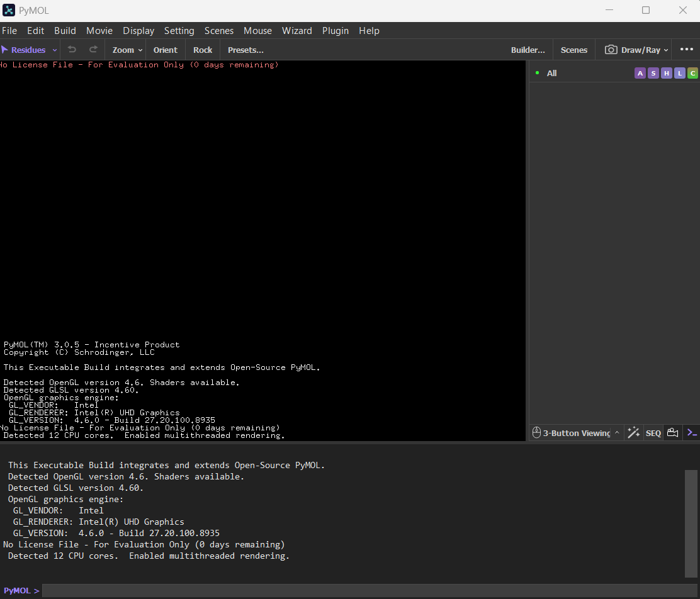Open the Display menu
700x599 pixels.
138,30
